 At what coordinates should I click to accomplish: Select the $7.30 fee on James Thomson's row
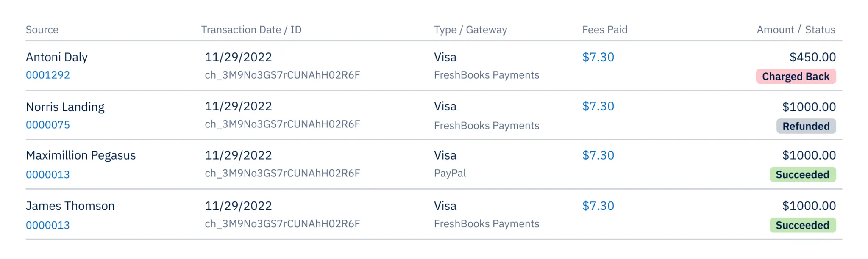(x=598, y=206)
